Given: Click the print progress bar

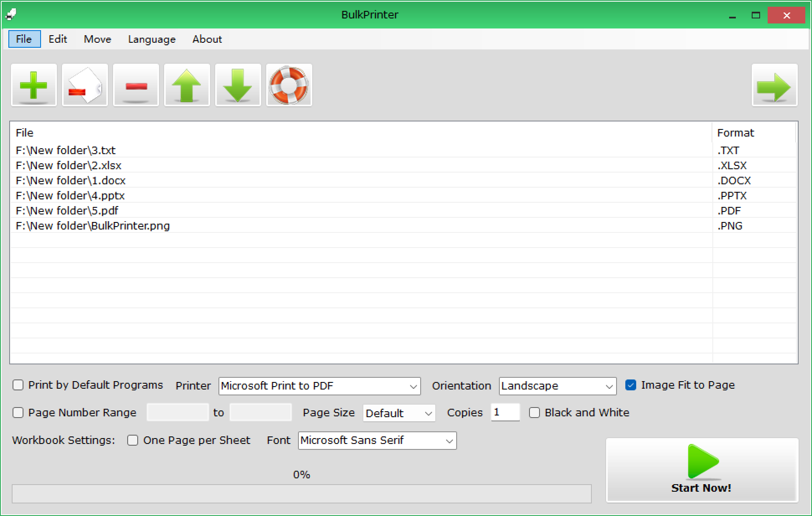Looking at the screenshot, I should pyautogui.click(x=302, y=494).
